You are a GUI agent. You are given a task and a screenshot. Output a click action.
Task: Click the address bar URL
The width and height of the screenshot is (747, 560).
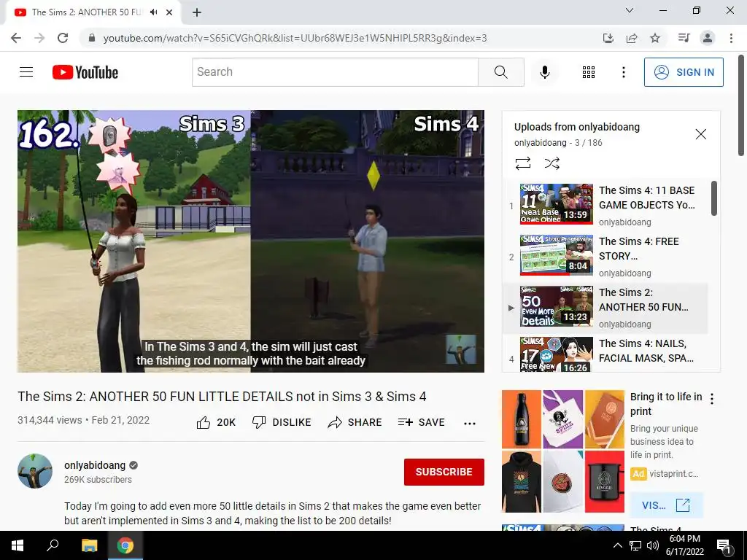(x=295, y=38)
